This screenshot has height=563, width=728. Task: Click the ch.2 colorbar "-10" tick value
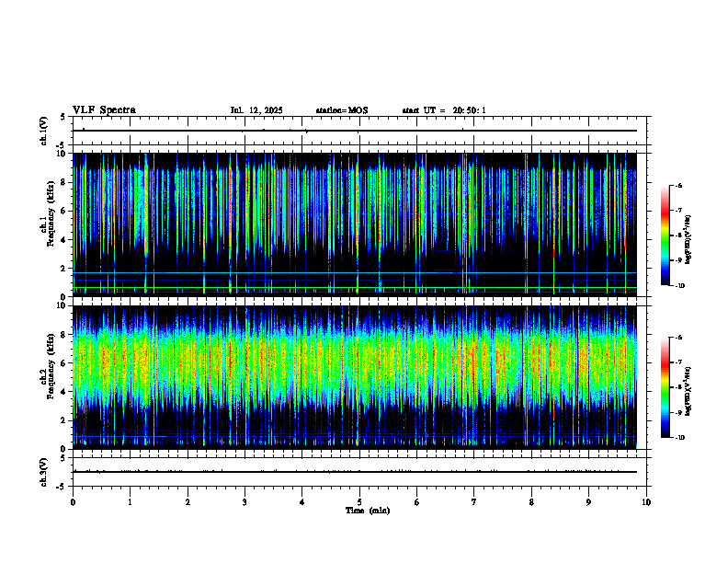pyautogui.click(x=679, y=438)
